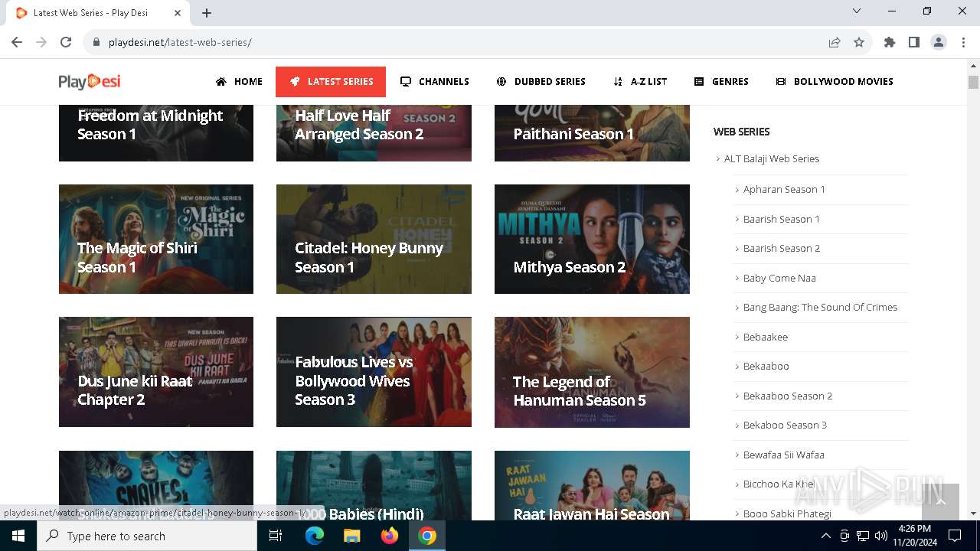Click the address bar URL
Viewport: 980px width, 551px height.
click(x=180, y=42)
